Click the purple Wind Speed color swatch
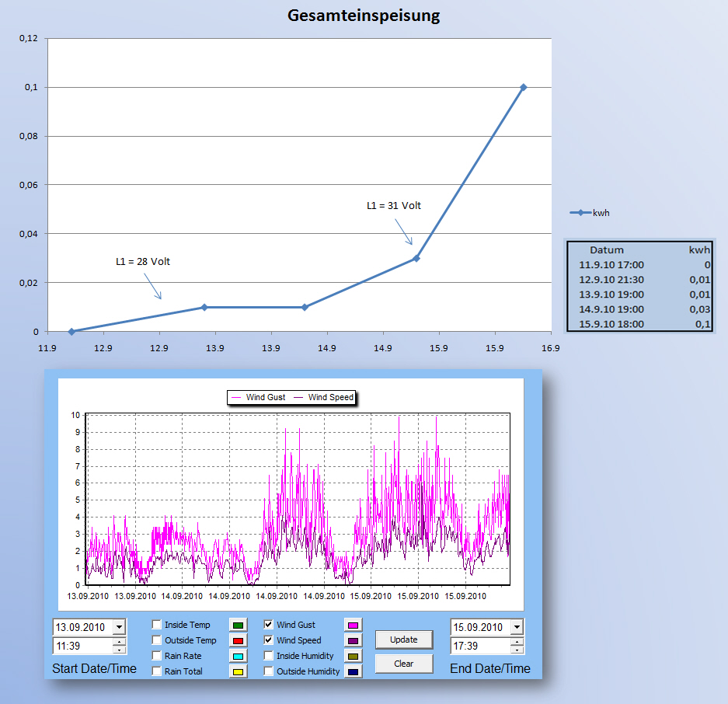The width and height of the screenshot is (728, 704). (354, 640)
